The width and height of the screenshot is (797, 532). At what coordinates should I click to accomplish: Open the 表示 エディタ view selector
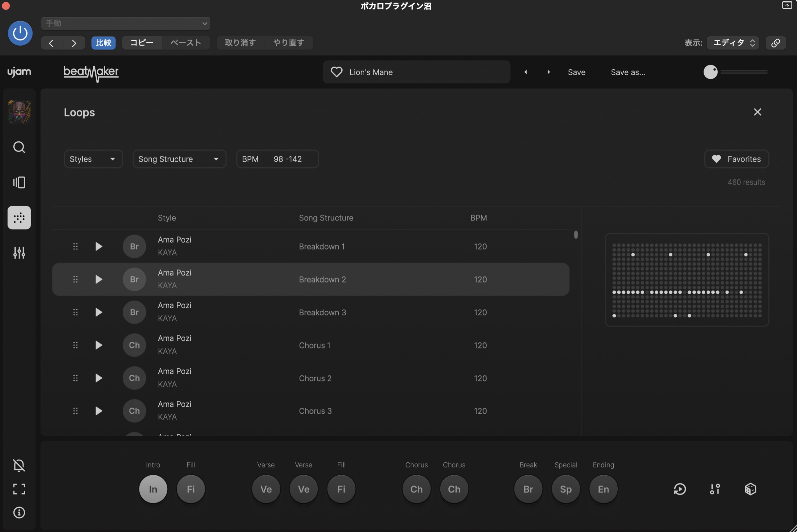733,43
